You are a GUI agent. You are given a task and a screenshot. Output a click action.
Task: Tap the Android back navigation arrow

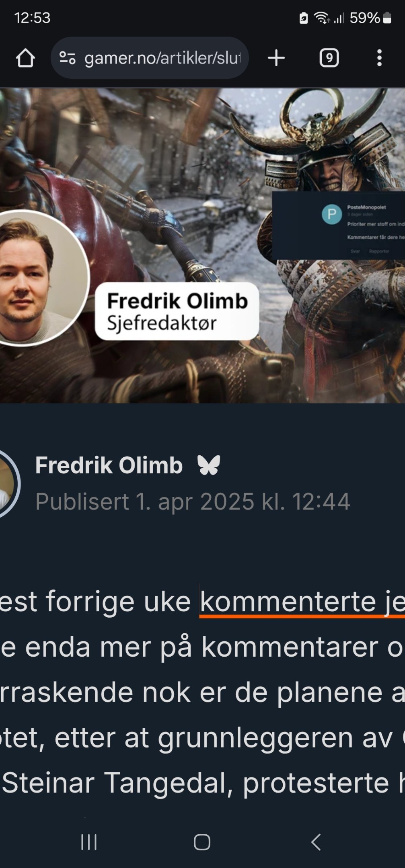(x=316, y=842)
